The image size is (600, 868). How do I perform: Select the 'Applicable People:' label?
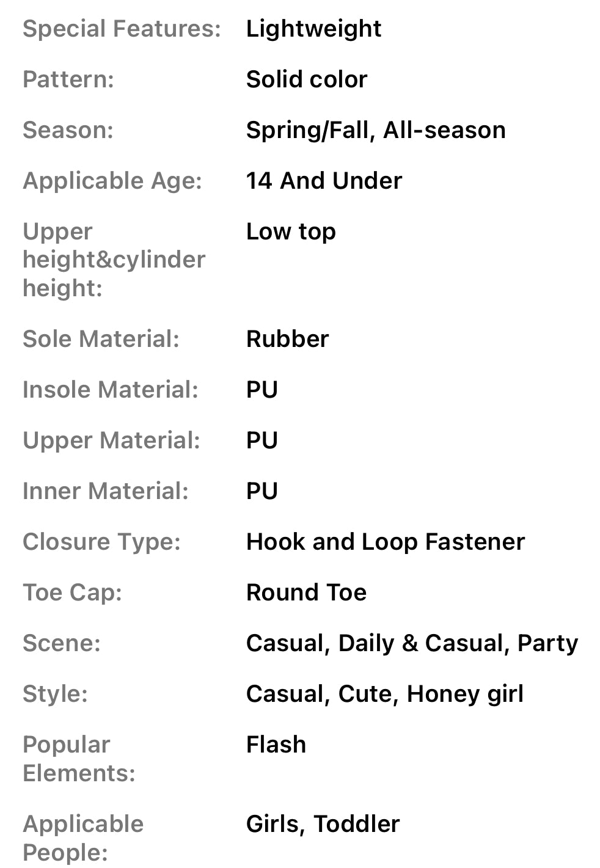(83, 838)
